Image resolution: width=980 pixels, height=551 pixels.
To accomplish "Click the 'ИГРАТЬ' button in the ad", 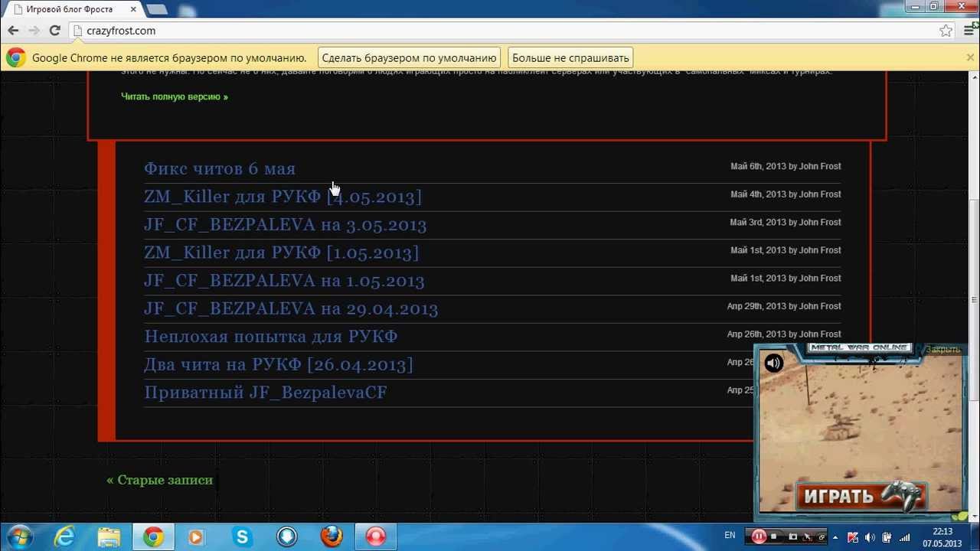I will point(861,496).
